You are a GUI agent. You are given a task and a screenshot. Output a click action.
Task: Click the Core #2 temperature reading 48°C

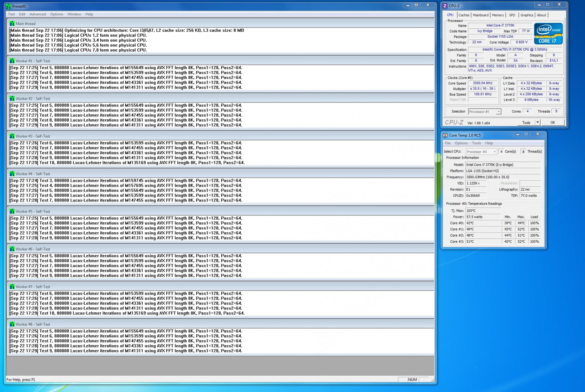tap(483, 236)
